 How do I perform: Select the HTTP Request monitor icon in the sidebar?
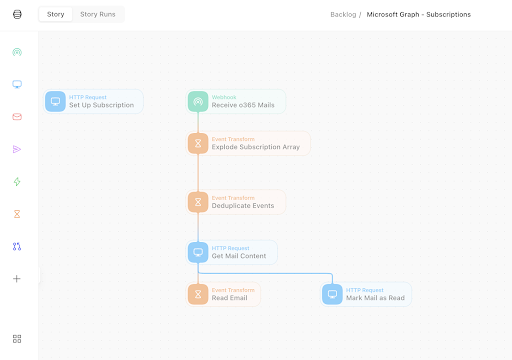point(17,84)
